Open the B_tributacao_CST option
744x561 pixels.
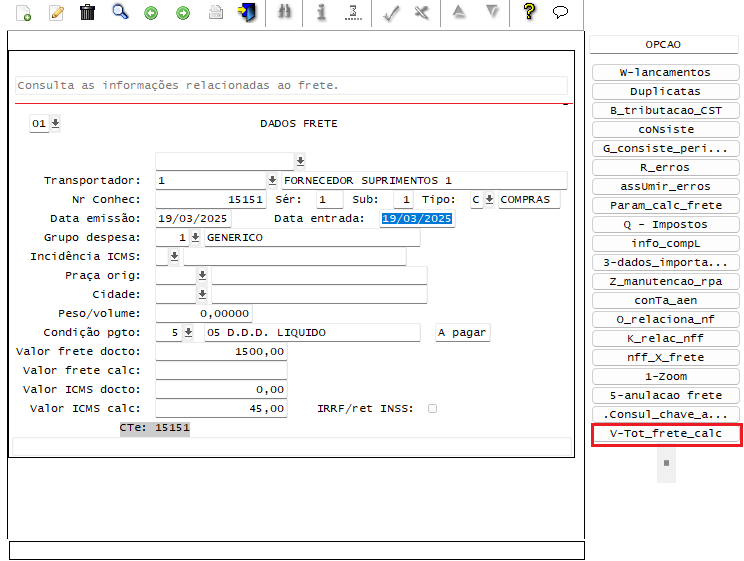tap(665, 111)
